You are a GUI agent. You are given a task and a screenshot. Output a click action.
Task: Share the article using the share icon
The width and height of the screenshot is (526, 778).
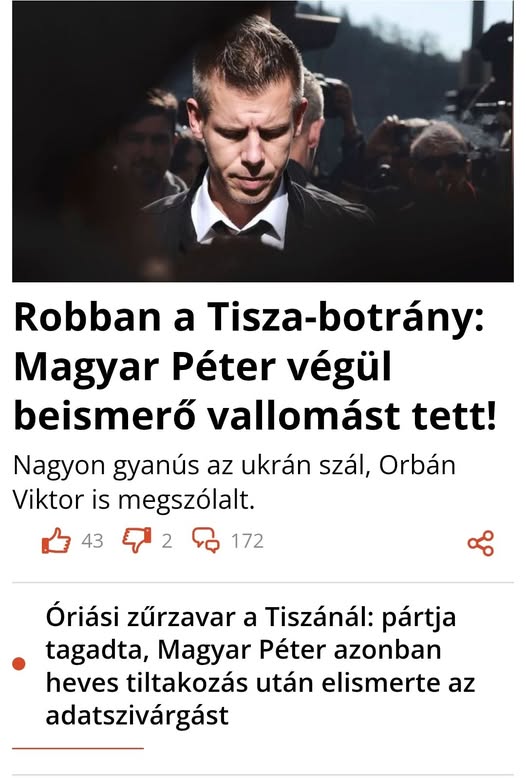click(481, 543)
